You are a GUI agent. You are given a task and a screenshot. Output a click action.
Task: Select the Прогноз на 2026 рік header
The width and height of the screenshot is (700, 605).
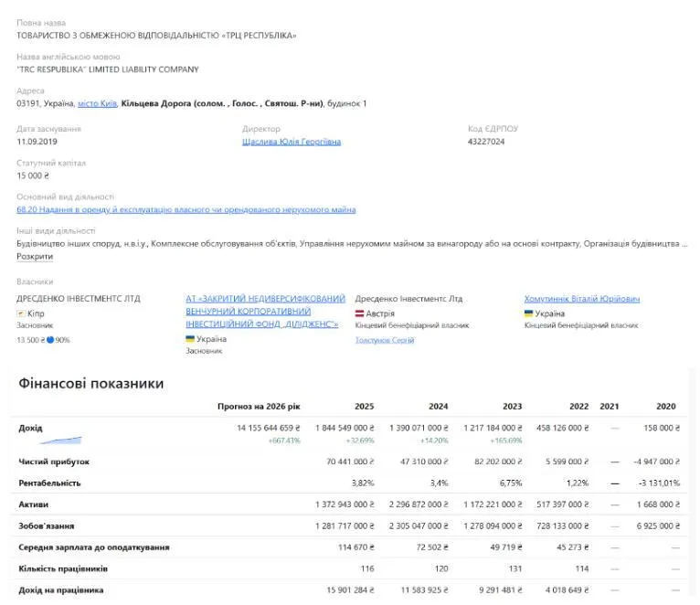pyautogui.click(x=259, y=407)
